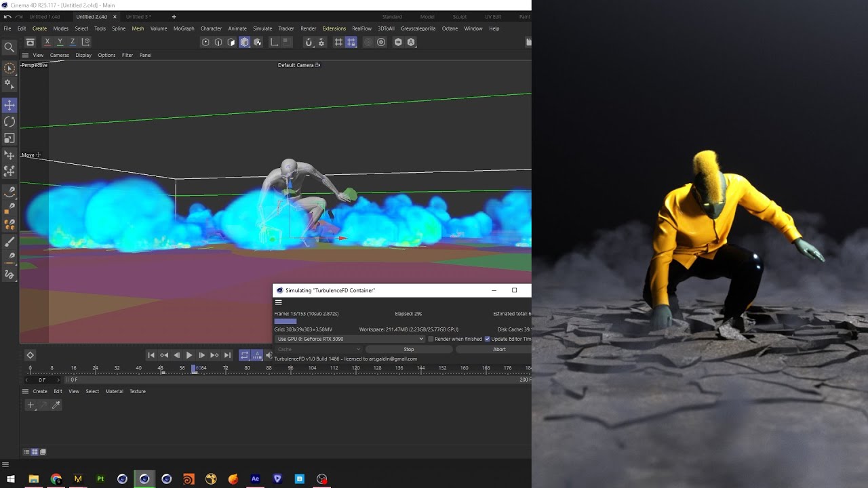Click timeline playhead marker
The image size is (868, 488).
point(194,369)
